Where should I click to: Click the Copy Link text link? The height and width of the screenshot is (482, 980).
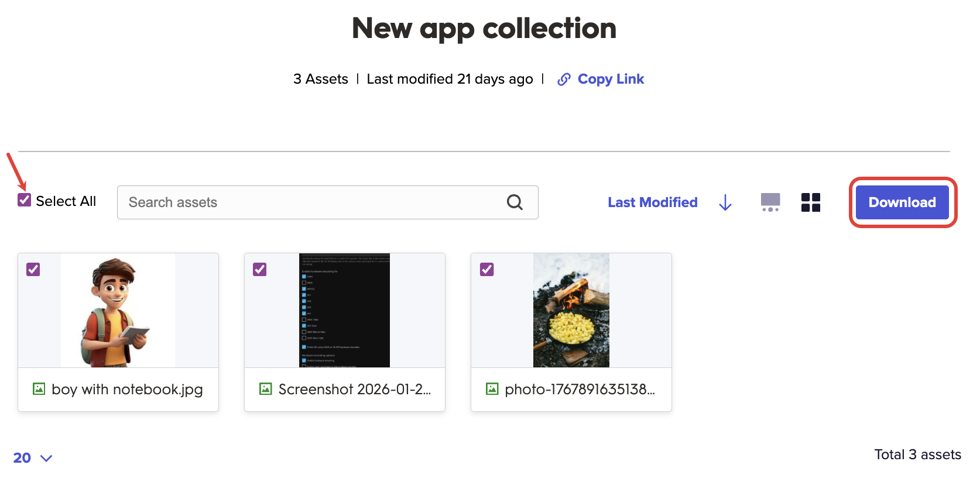(611, 79)
